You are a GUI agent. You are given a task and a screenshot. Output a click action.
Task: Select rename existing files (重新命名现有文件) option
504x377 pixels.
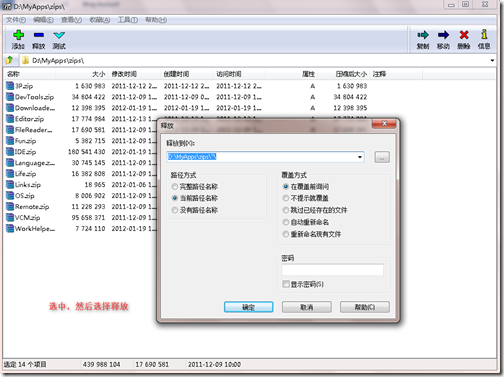(286, 234)
